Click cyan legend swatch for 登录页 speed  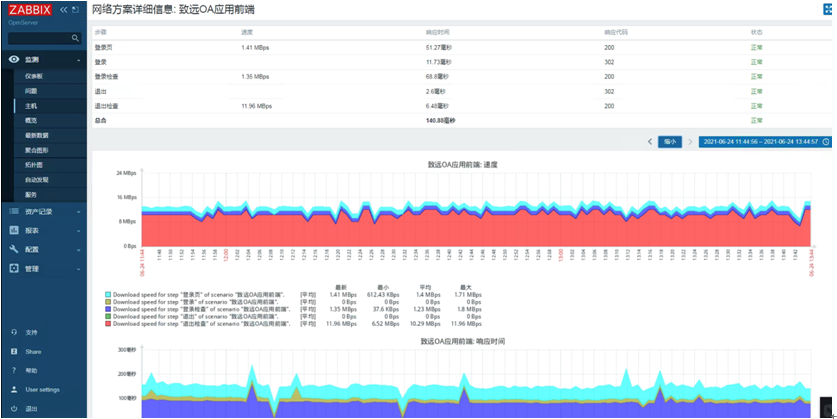108,294
